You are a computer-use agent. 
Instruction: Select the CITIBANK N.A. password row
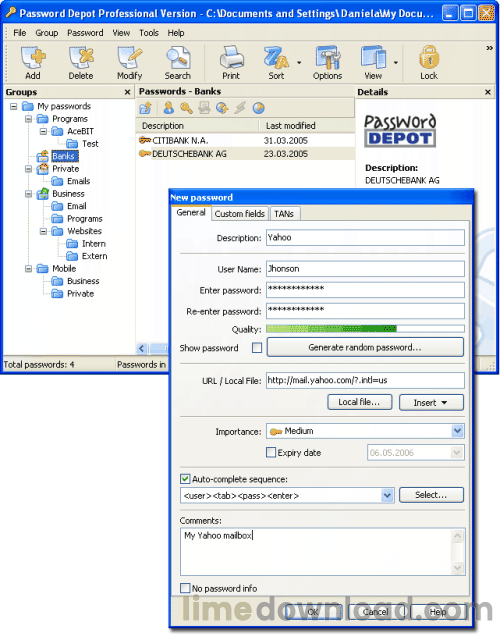[x=245, y=140]
